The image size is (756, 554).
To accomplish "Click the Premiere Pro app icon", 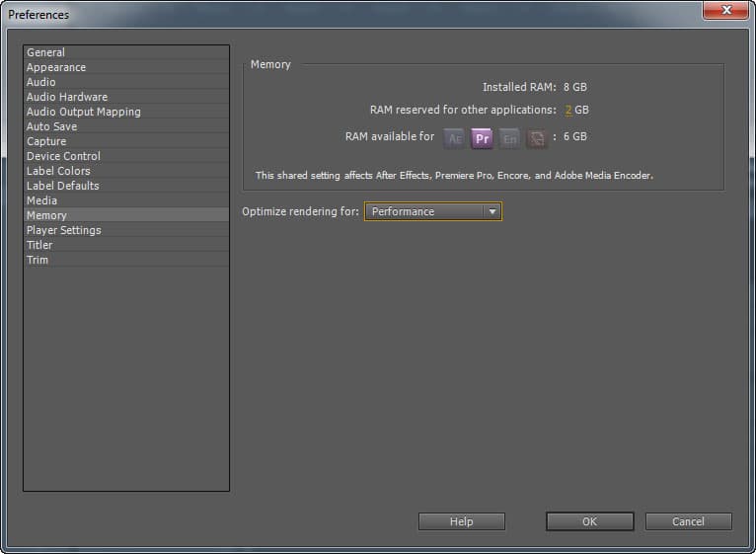I will [482, 138].
